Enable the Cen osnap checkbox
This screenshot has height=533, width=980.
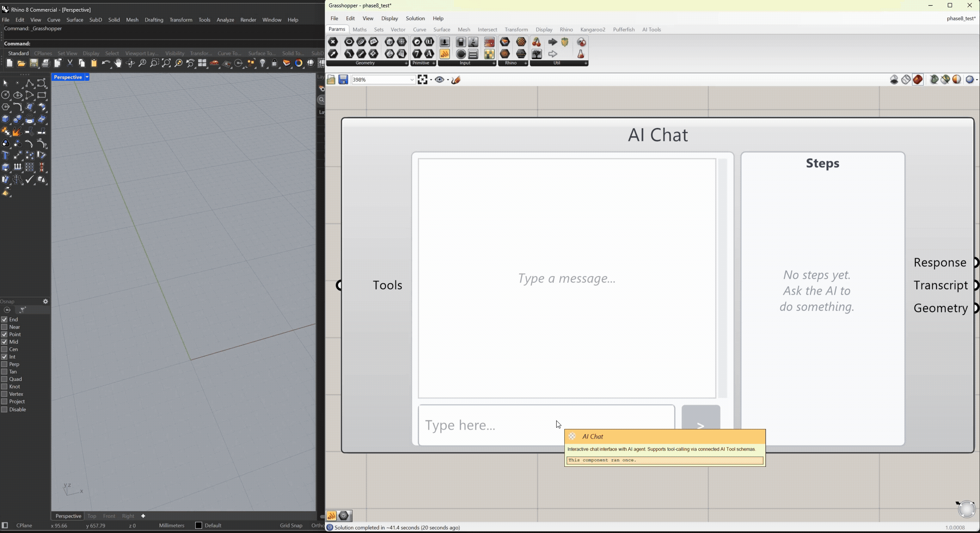[4, 349]
